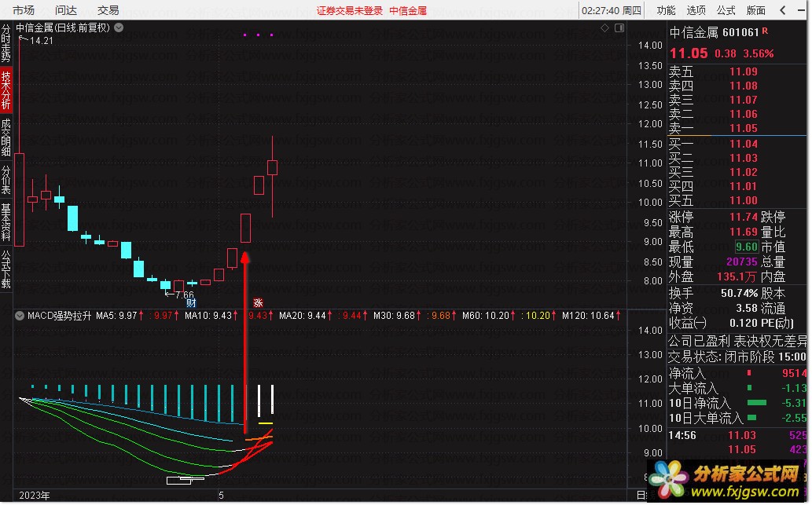Click the red 中信金属 title link
The width and height of the screenshot is (812, 505).
coord(408,10)
